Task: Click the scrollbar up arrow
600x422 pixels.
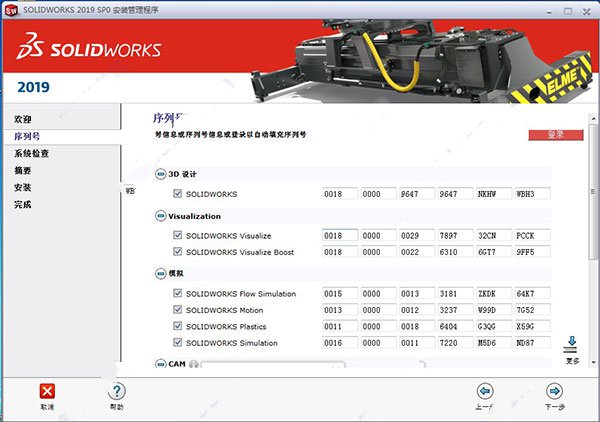Action: pos(593,119)
